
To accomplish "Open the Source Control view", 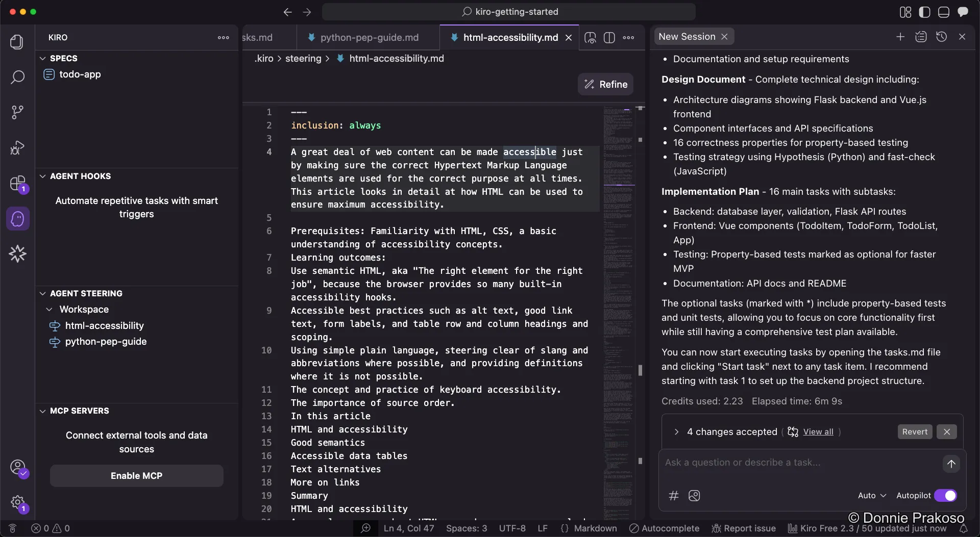I will 17,112.
